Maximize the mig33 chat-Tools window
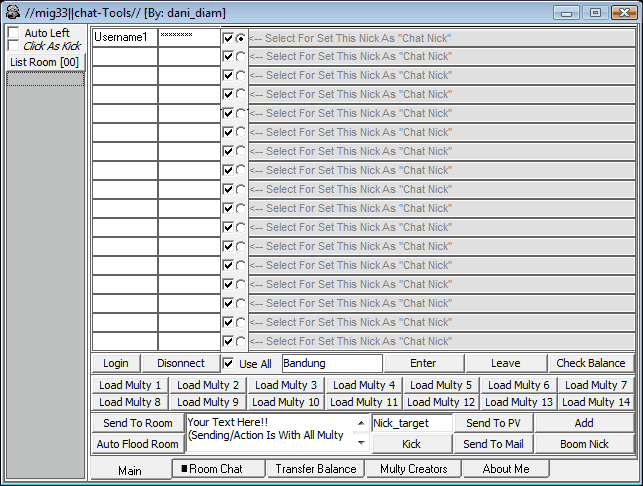This screenshot has height=486, width=643. click(595, 13)
